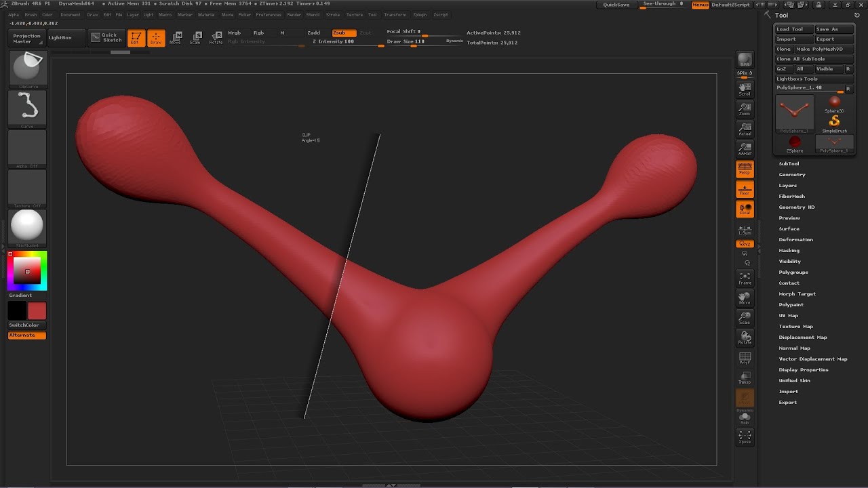Open the Curve stroke type picker

point(27,109)
